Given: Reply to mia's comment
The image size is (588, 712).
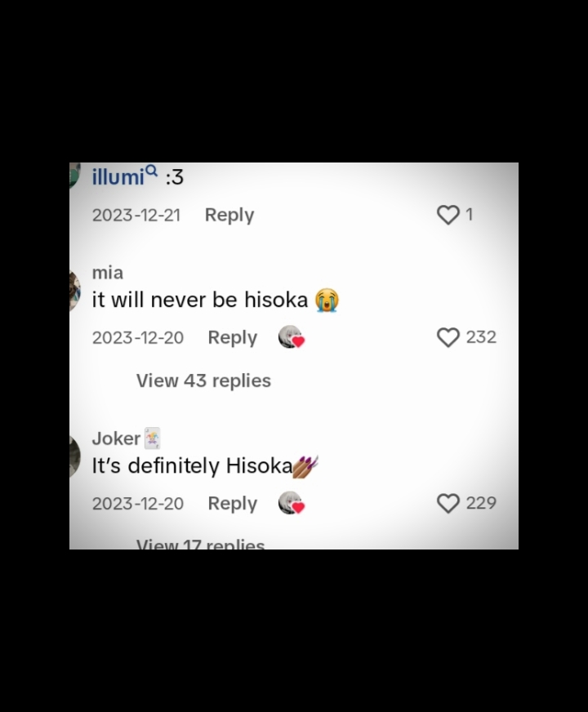Looking at the screenshot, I should pyautogui.click(x=233, y=337).
